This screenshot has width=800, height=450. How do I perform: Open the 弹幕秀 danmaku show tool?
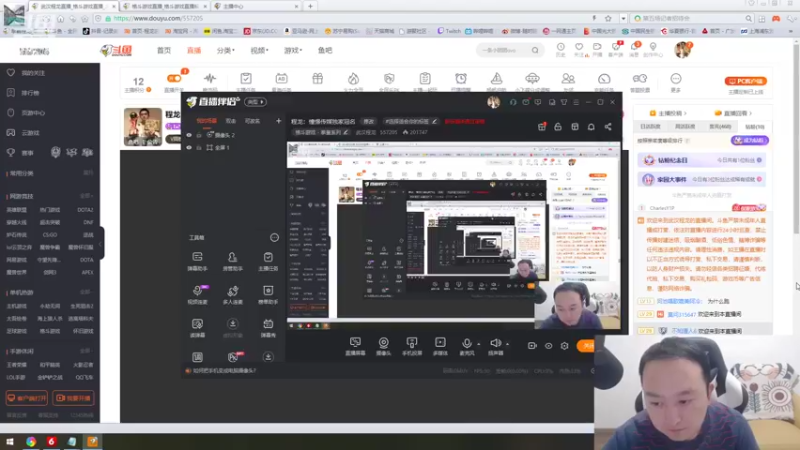(268, 328)
